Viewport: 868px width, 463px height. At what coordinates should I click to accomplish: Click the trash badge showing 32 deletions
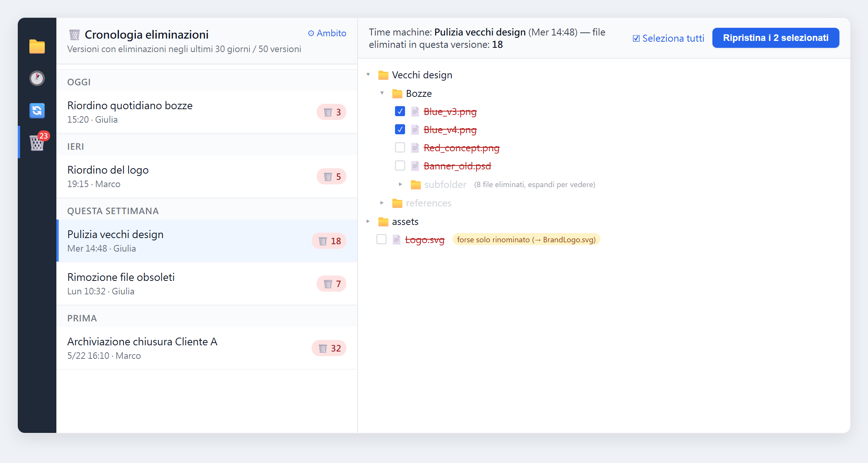[329, 348]
